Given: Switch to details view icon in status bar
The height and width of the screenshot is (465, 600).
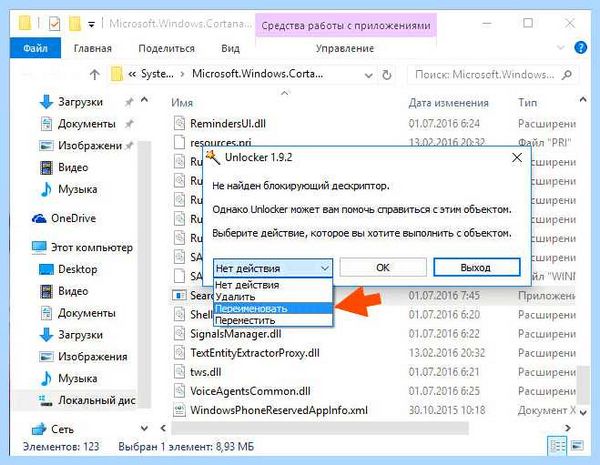Looking at the screenshot, I should (558, 446).
